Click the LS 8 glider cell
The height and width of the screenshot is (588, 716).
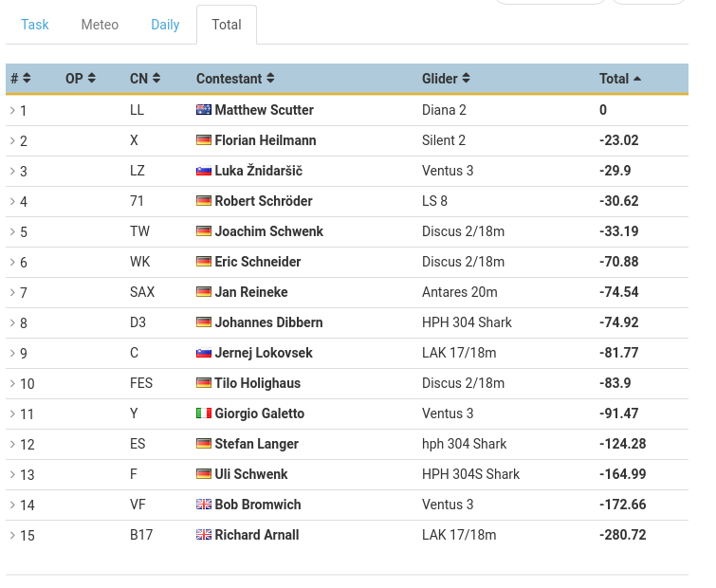(x=434, y=201)
